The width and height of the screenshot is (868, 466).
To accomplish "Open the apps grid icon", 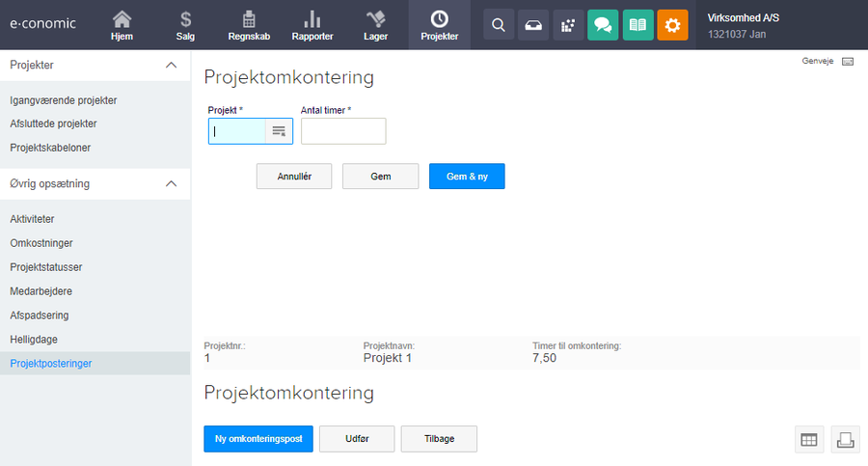I will pos(568,25).
